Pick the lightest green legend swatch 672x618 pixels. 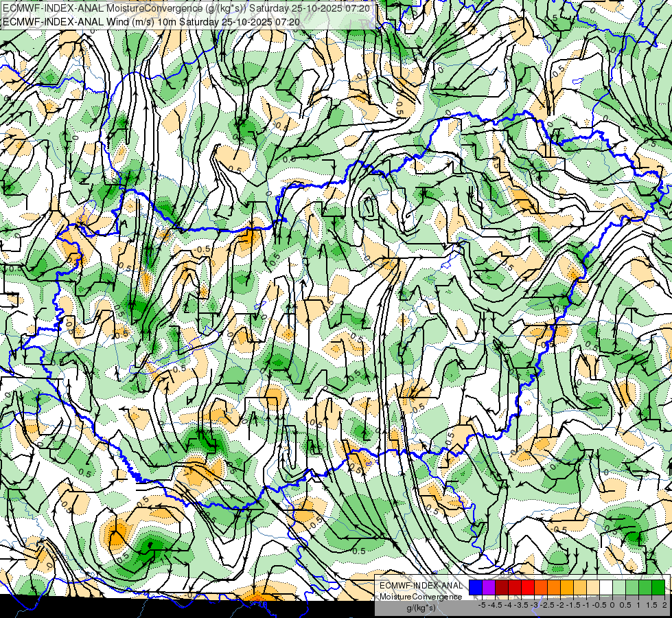[x=619, y=588]
